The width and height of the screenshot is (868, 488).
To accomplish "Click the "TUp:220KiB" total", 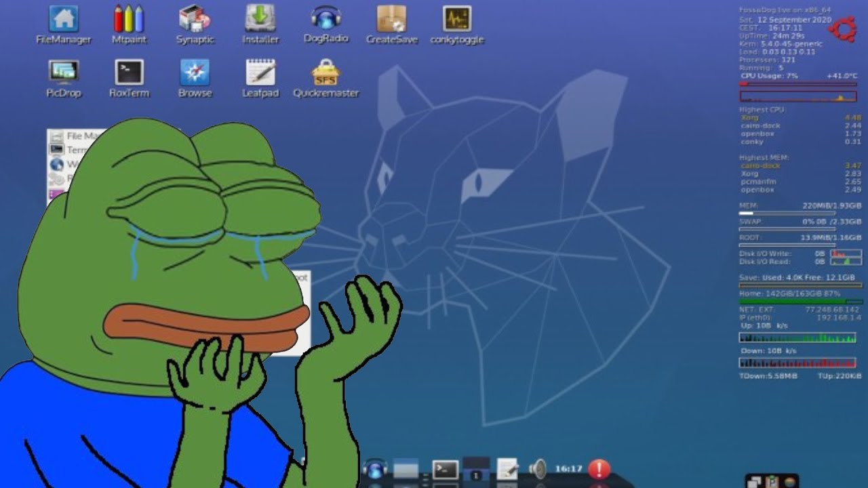I will coord(840,376).
